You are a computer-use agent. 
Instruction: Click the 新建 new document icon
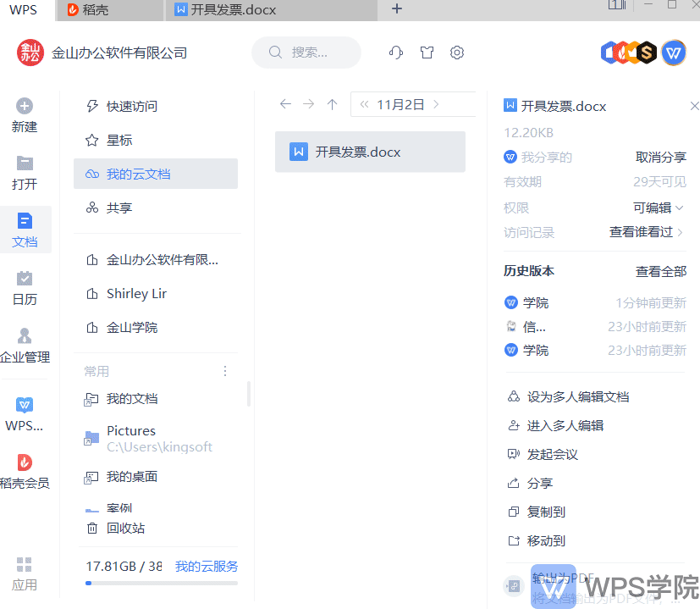[x=25, y=107]
